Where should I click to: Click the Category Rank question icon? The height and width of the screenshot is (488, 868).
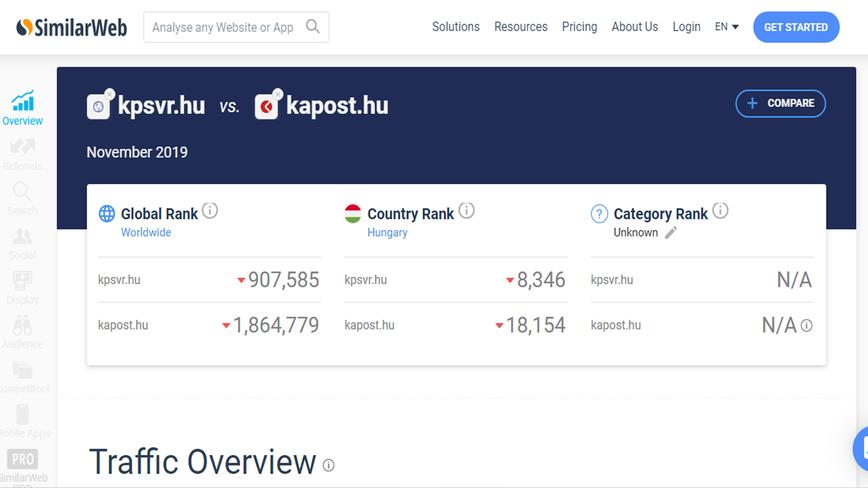tap(599, 213)
